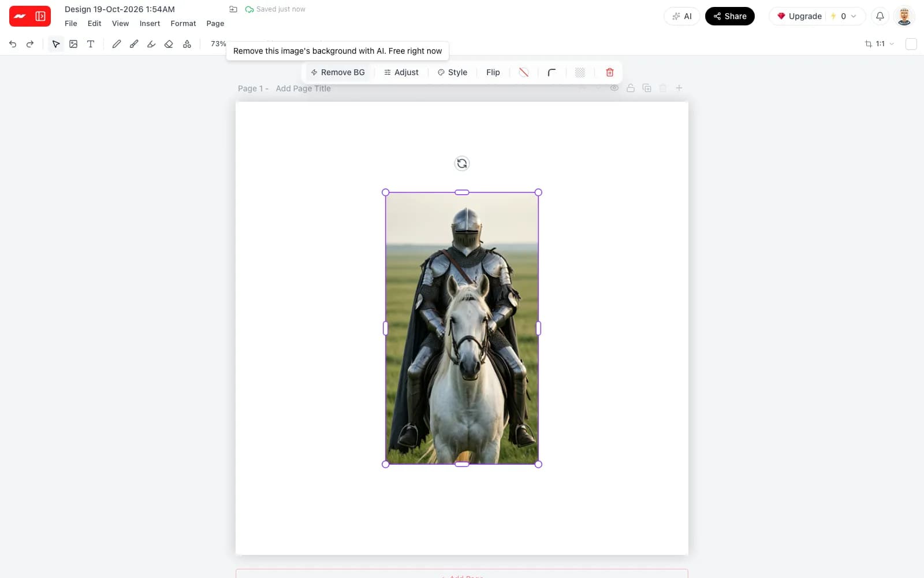Click the red home logo button
The height and width of the screenshot is (578, 924).
pos(20,16)
